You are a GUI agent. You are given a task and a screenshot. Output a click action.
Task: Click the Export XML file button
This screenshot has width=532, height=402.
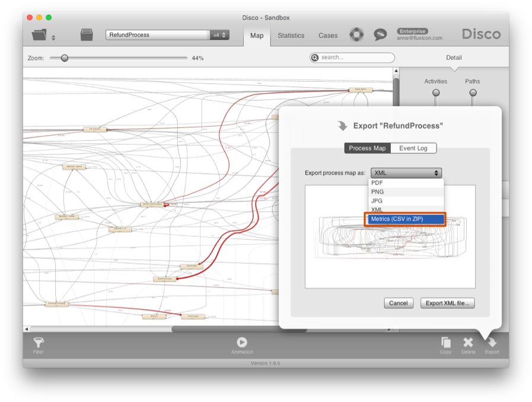(x=448, y=304)
